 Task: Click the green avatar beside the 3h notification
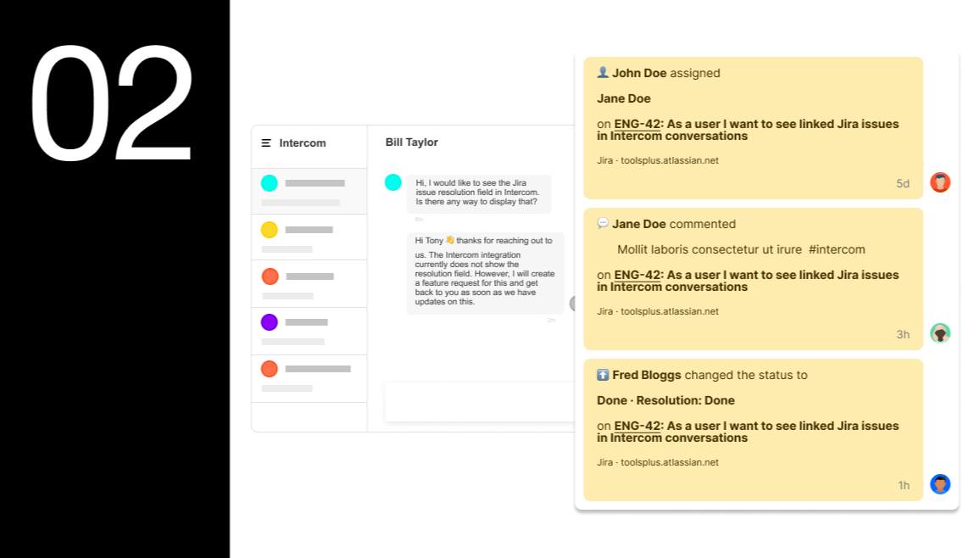coord(939,333)
